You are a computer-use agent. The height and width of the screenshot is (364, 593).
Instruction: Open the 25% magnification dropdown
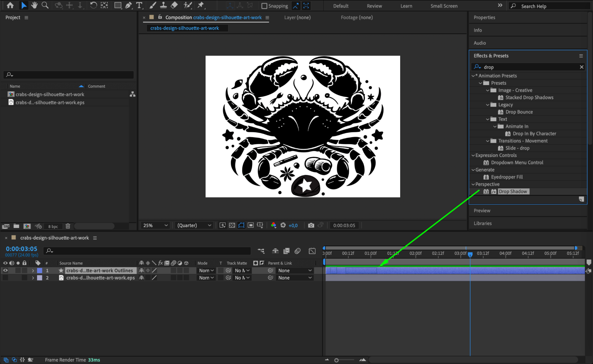pos(155,225)
